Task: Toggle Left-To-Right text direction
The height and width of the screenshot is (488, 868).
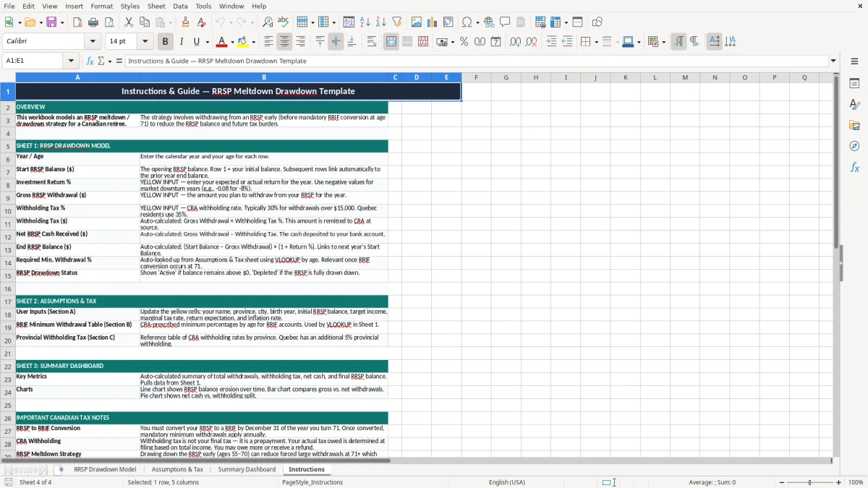Action: coord(678,42)
